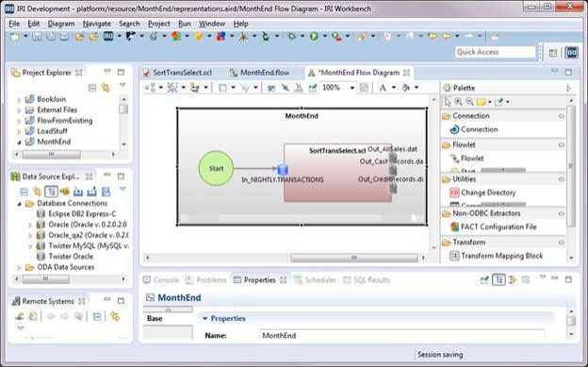Screen dimensions: 588x367
Task: Click the green Run play icon
Action: pos(314,36)
